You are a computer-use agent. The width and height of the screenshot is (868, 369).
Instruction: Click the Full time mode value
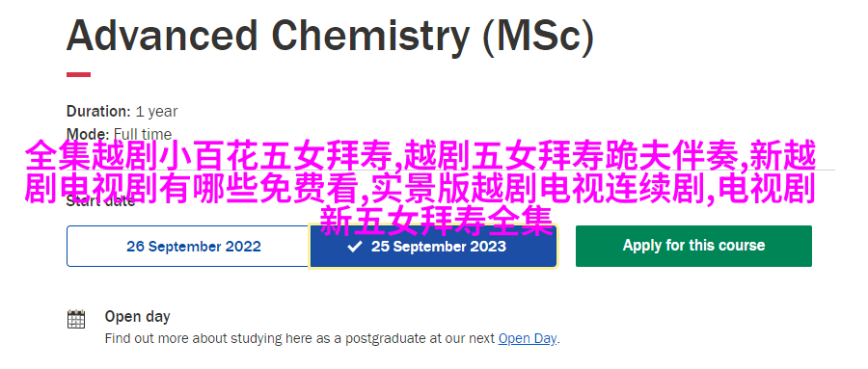click(143, 133)
